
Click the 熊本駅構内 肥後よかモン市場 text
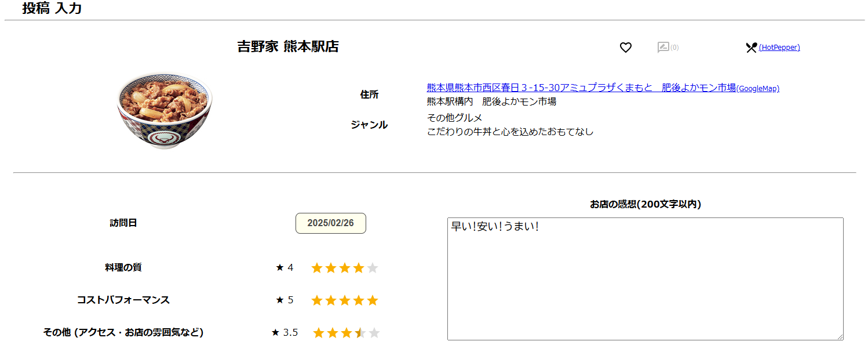pyautogui.click(x=492, y=101)
